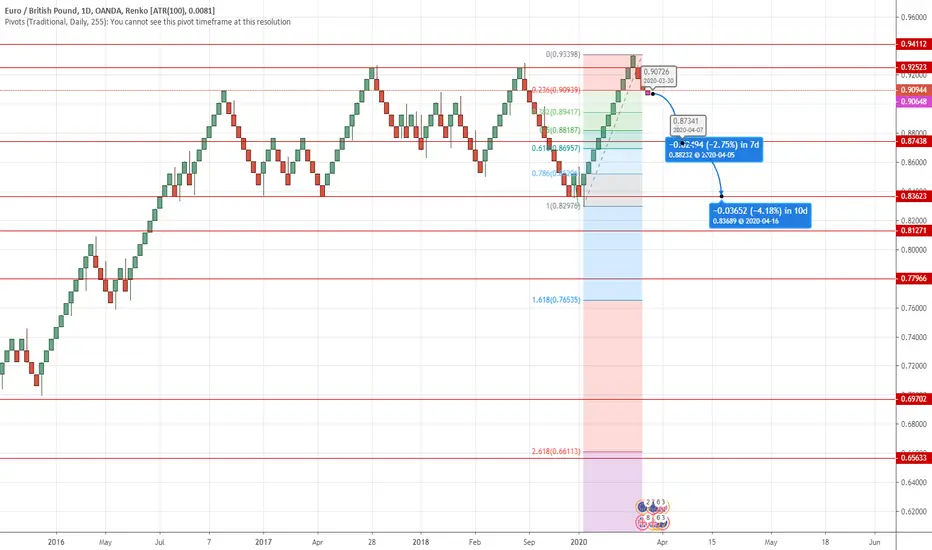Image resolution: width=932 pixels, height=550 pixels.
Task: Click the 0.236(0.90939) Fibonacci level label
Action: [x=556, y=90]
